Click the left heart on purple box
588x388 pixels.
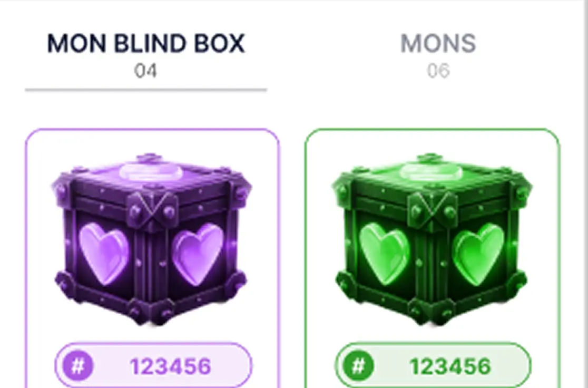(104, 253)
